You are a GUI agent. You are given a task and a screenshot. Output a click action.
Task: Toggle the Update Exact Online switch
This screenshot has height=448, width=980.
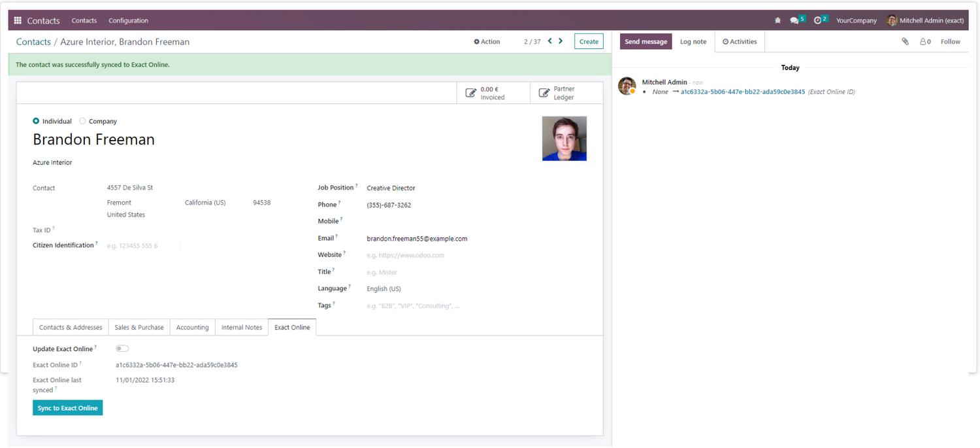122,349
